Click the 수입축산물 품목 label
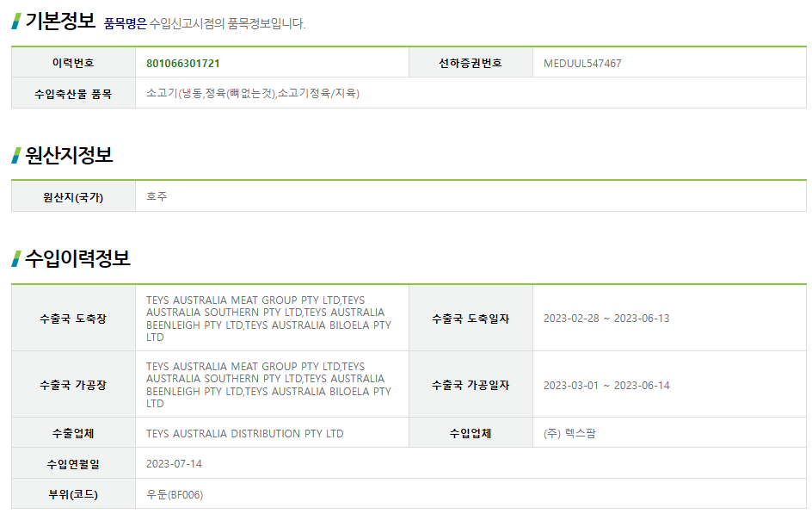This screenshot has width=812, height=514. point(73,94)
